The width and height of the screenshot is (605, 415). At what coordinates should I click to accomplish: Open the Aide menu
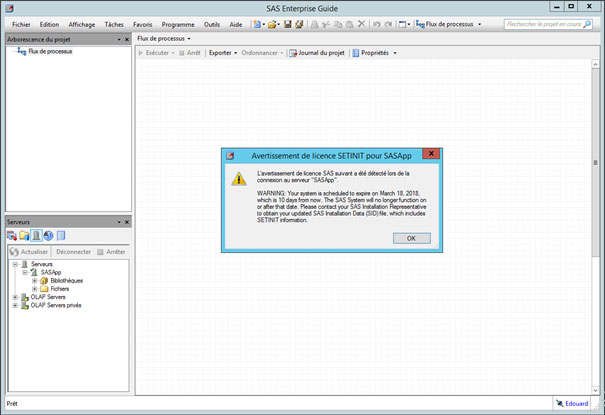(x=236, y=24)
